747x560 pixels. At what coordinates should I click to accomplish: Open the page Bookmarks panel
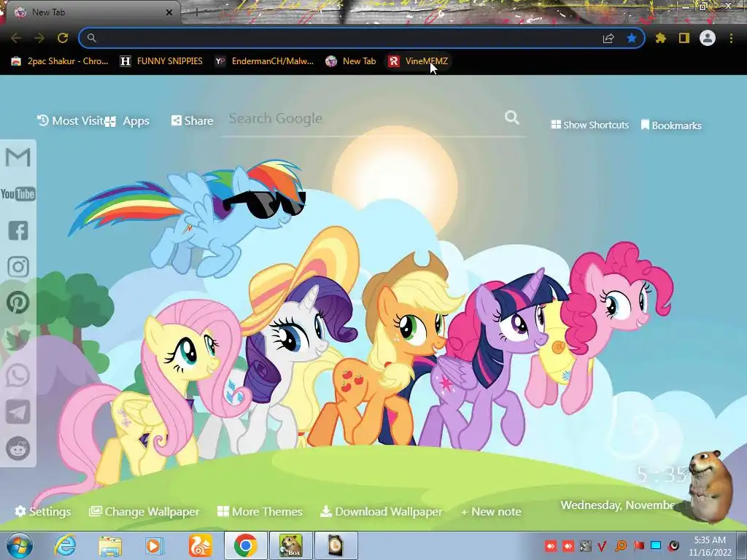point(671,125)
